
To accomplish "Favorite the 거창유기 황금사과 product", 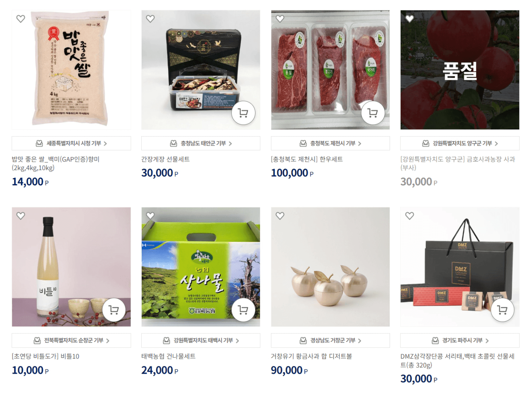I will [280, 216].
